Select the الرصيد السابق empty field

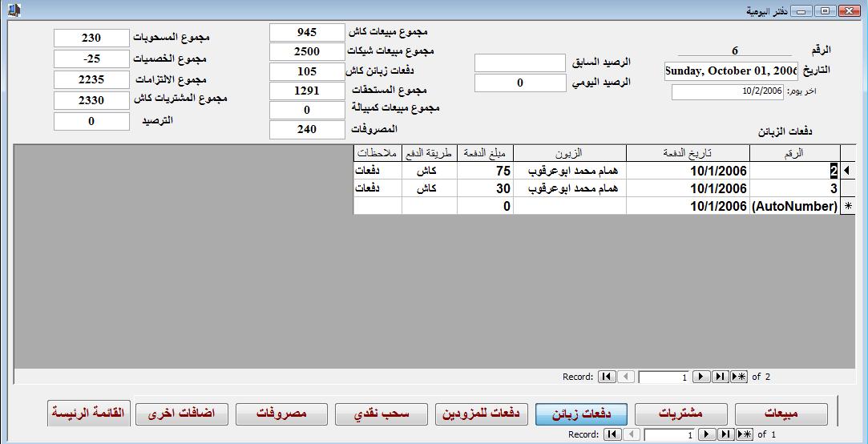(x=520, y=63)
